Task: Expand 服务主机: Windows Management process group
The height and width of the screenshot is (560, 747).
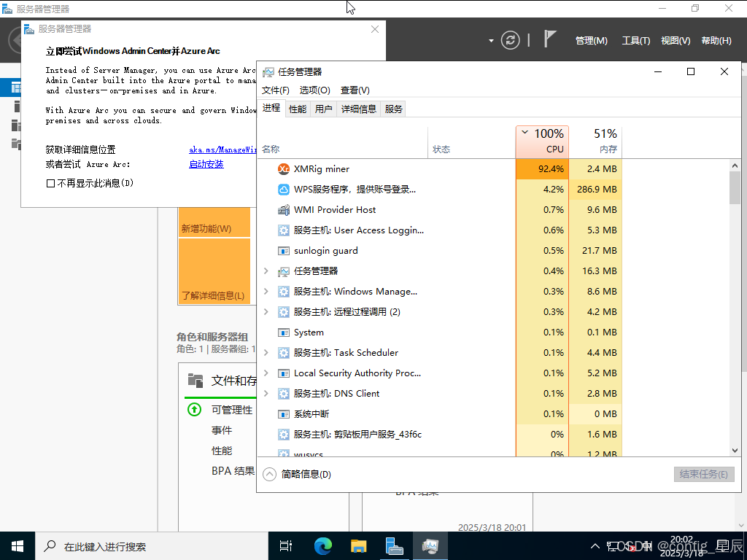Action: tap(266, 292)
